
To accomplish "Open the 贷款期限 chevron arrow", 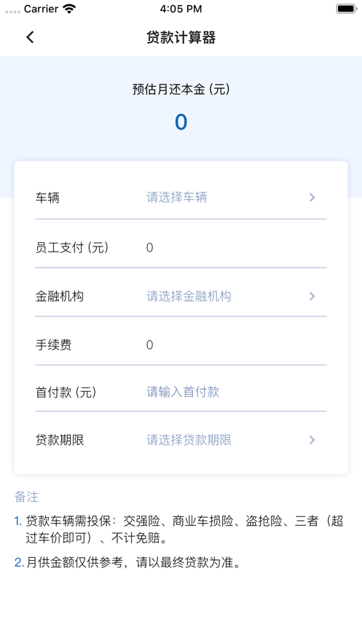I will pyautogui.click(x=312, y=440).
